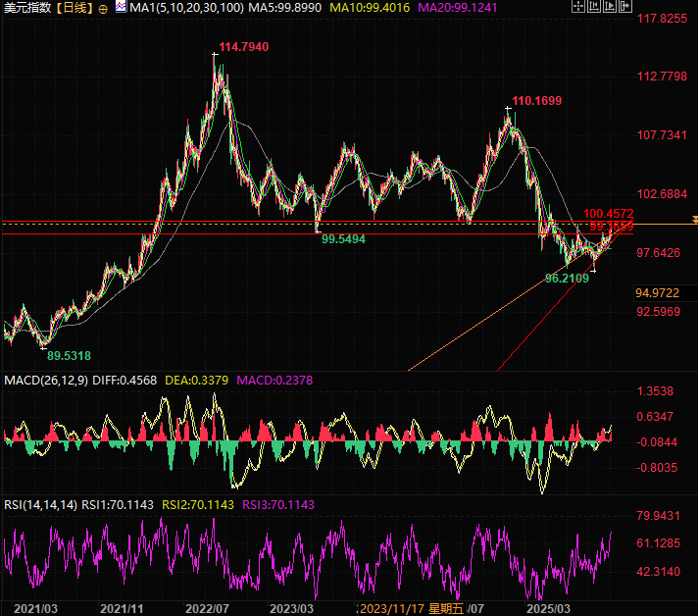Click the 61.1285 RSI axis value

659,543
